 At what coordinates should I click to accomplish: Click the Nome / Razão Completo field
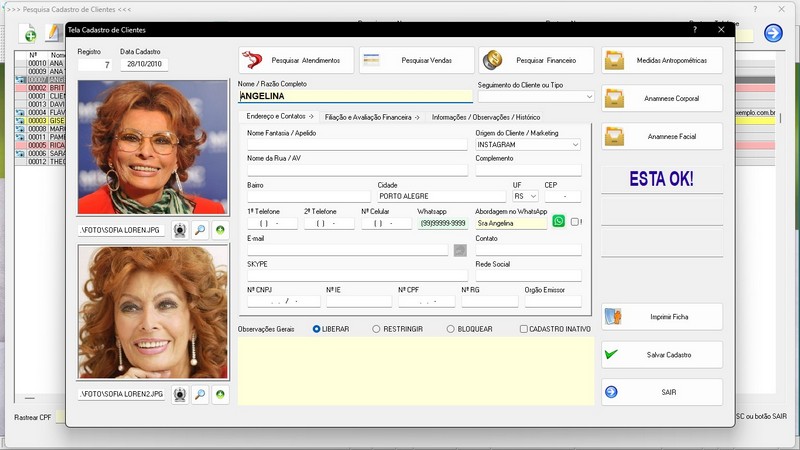click(355, 96)
